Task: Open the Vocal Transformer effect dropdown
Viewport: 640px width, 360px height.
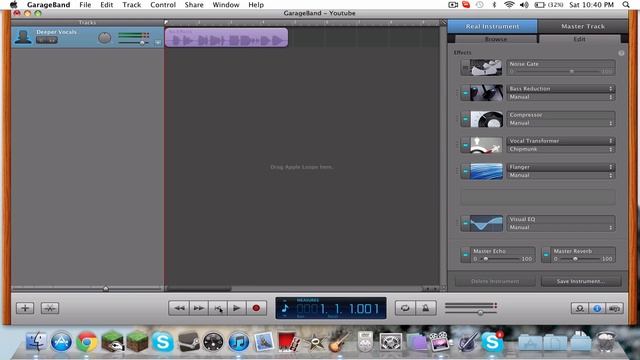Action: tap(561, 141)
